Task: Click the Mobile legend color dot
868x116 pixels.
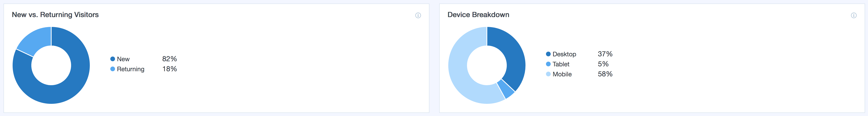Action: (x=548, y=74)
